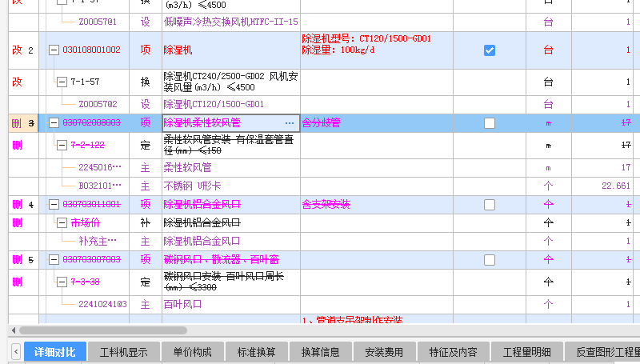Select cell Z00057@1

(84, 22)
